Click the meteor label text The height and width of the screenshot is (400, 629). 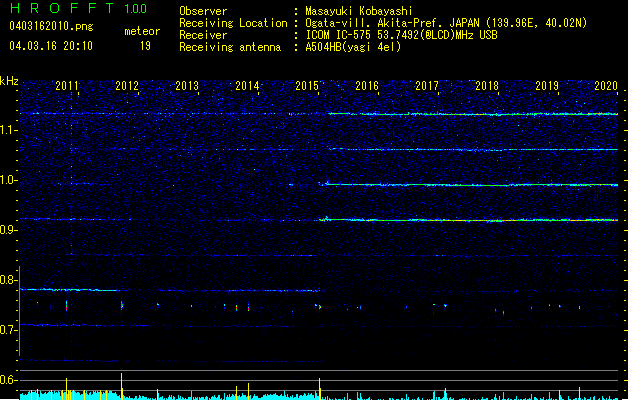(x=142, y=31)
